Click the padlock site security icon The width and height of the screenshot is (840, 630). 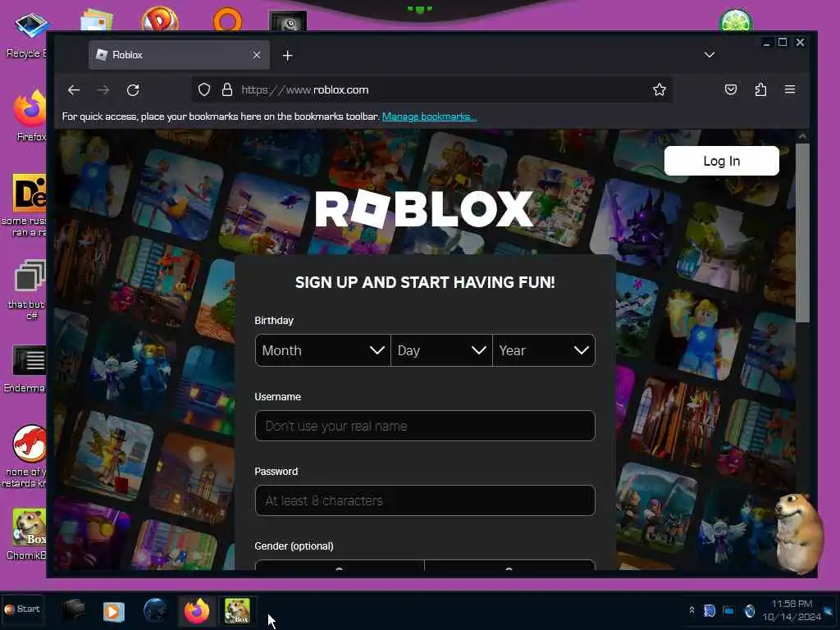[227, 89]
